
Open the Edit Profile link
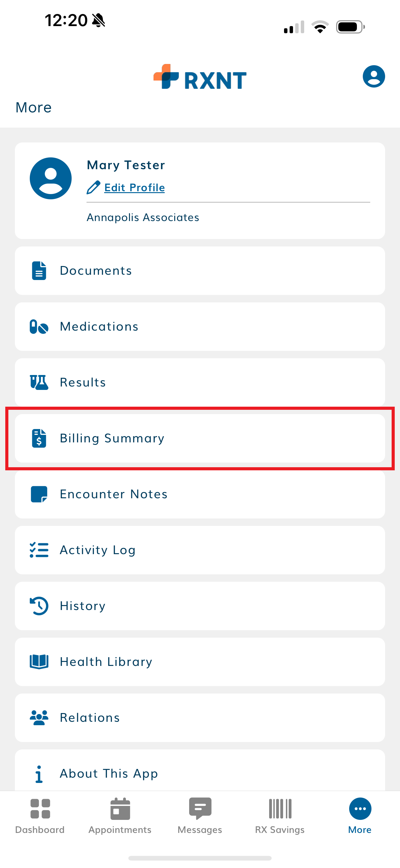[x=134, y=187]
